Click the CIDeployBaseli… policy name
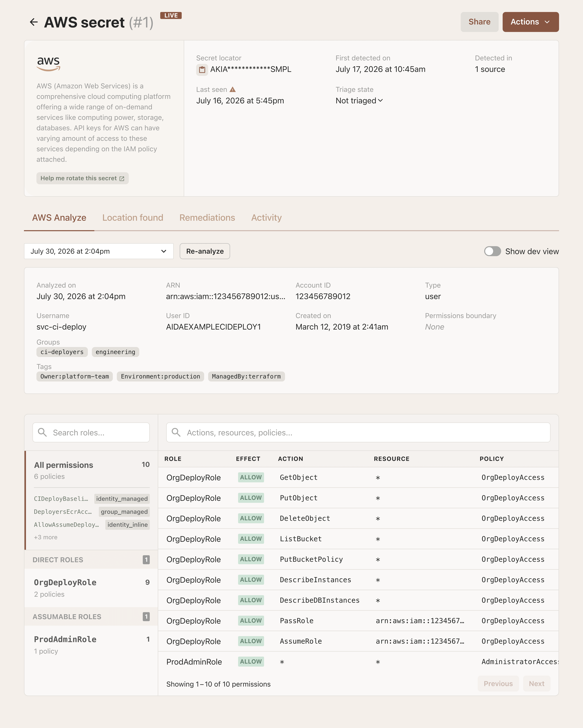Viewport: 583px width, 728px height. [61, 499]
